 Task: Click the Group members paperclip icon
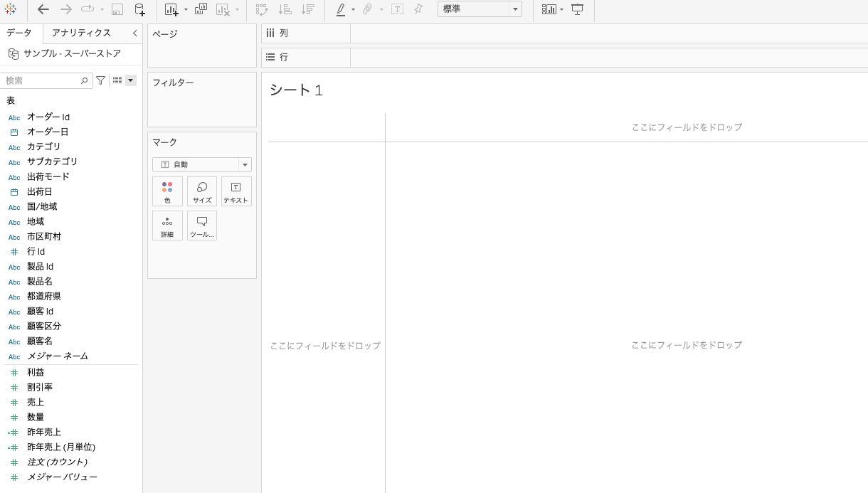368,9
